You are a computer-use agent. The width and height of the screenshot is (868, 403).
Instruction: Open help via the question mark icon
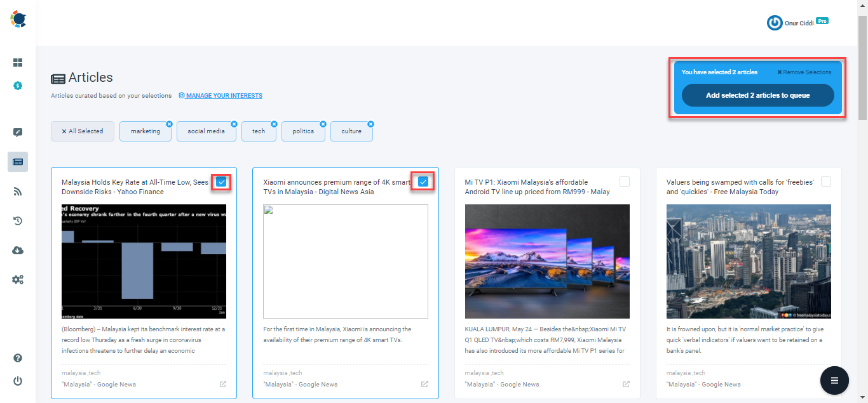click(18, 358)
